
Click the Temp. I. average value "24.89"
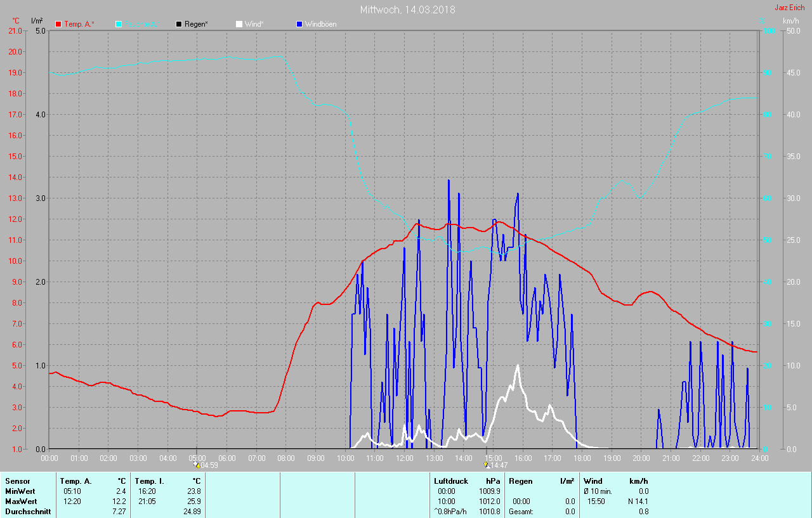click(x=192, y=512)
